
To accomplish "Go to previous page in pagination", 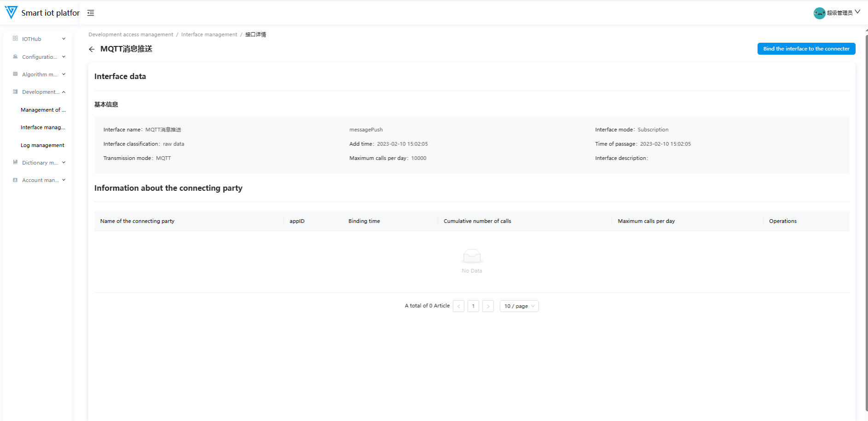I will (459, 306).
